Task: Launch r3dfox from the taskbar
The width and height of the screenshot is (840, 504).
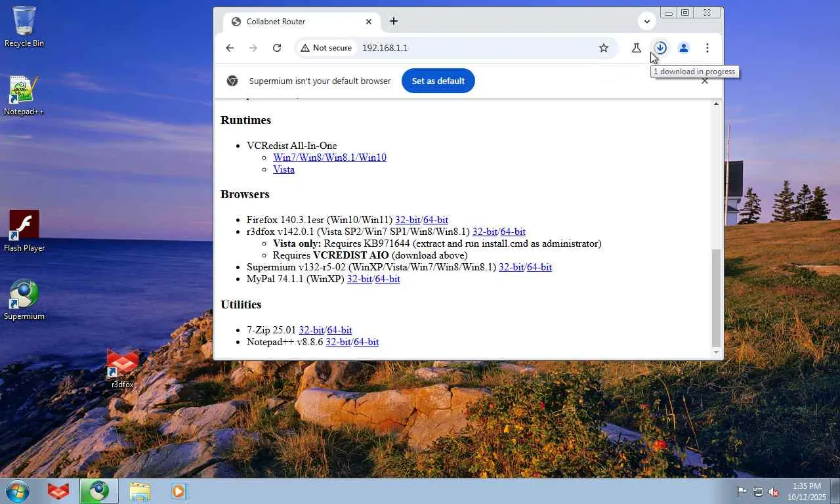Action: click(x=58, y=491)
